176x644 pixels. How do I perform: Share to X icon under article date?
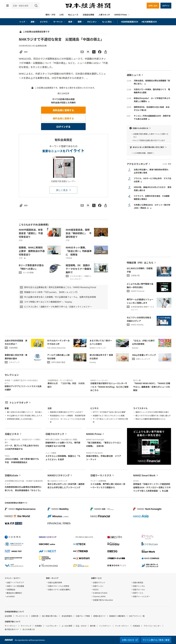(x=94, y=52)
